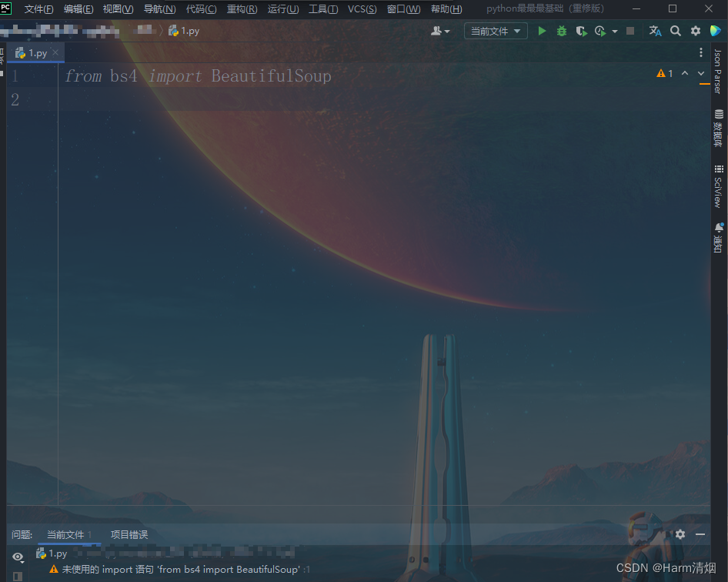Image resolution: width=728 pixels, height=582 pixels.
Task: Click the bs4 module name in code
Action: pos(123,75)
